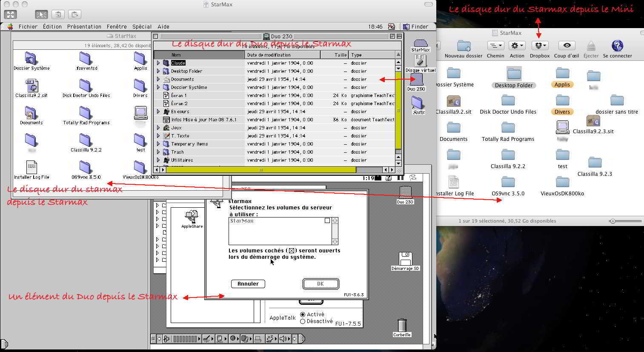Click the Nouveau dossier toolbar icon

click(464, 46)
